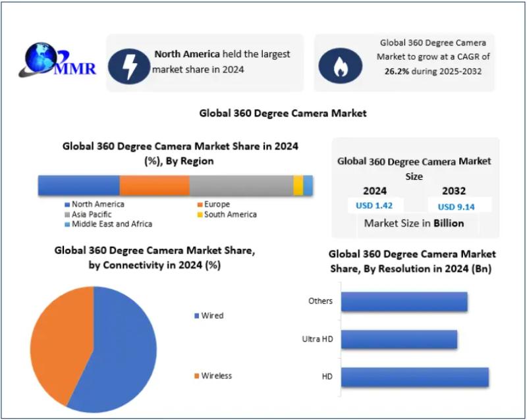Click the Middle East and Africa legend marker
The width and height of the screenshot is (527, 420).
pos(67,224)
